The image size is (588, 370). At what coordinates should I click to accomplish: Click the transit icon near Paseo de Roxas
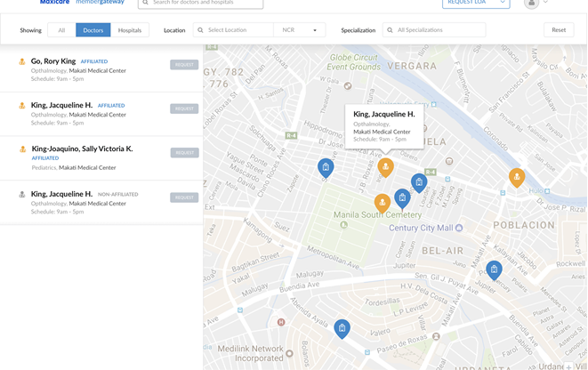(367, 352)
